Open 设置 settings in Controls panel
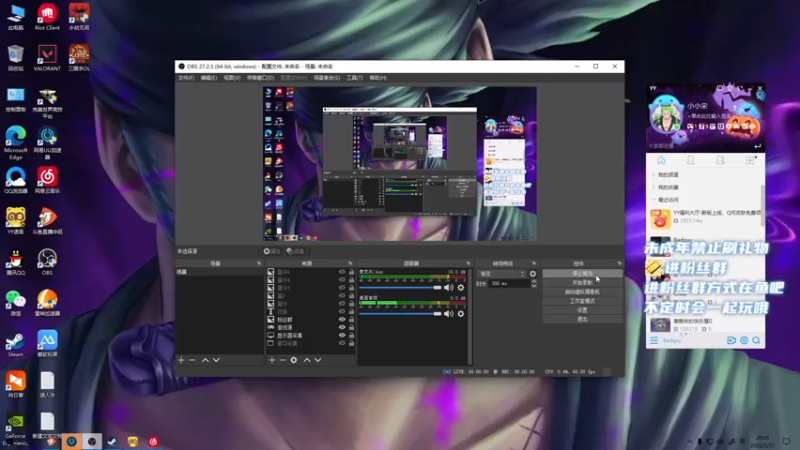800x450 pixels. click(x=582, y=310)
